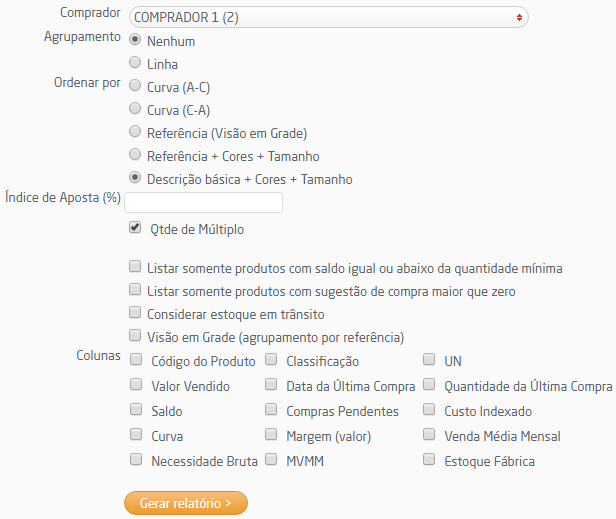Viewport: 616px width, 519px height.
Task: Check the Custo Indexado column
Action: coord(429,410)
